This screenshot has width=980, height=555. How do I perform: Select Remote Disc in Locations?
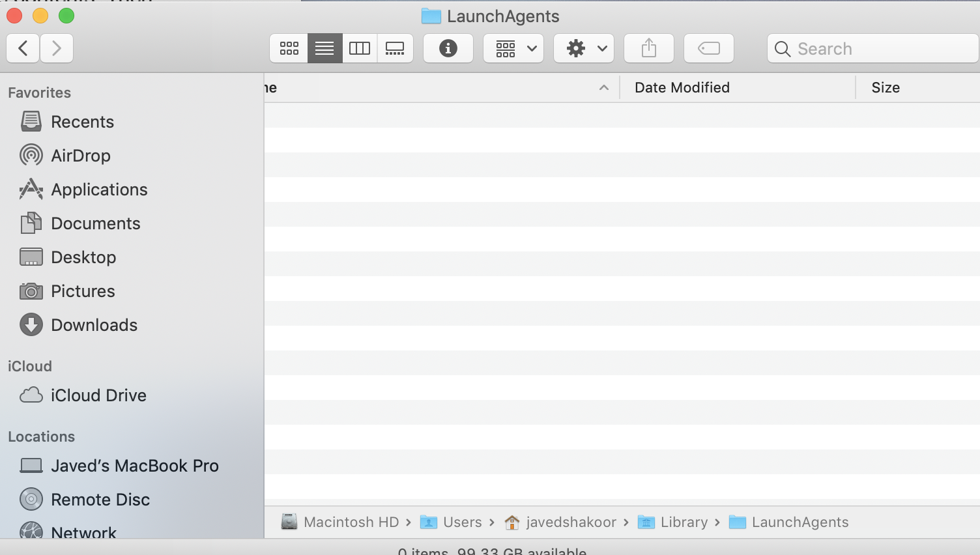[100, 500]
